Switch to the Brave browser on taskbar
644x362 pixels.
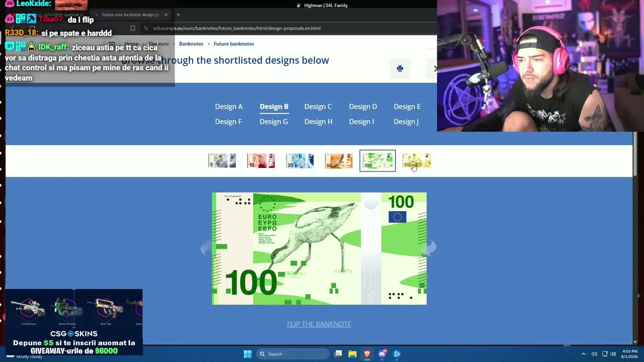[x=367, y=354]
